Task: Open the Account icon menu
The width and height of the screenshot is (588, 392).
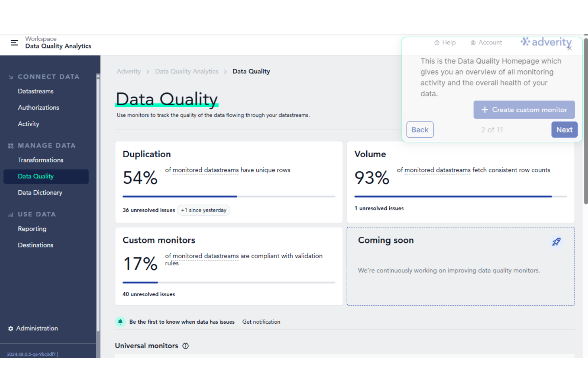Action: (473, 42)
